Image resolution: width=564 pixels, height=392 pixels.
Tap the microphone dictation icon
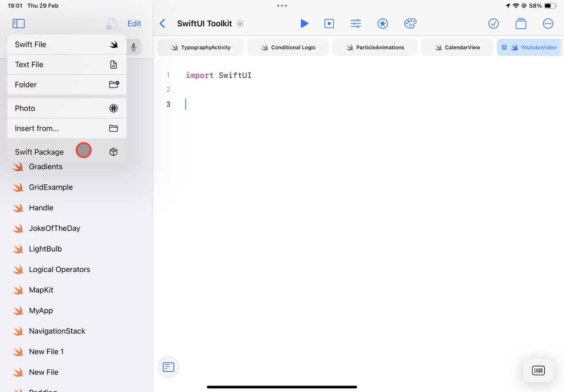pyautogui.click(x=134, y=47)
